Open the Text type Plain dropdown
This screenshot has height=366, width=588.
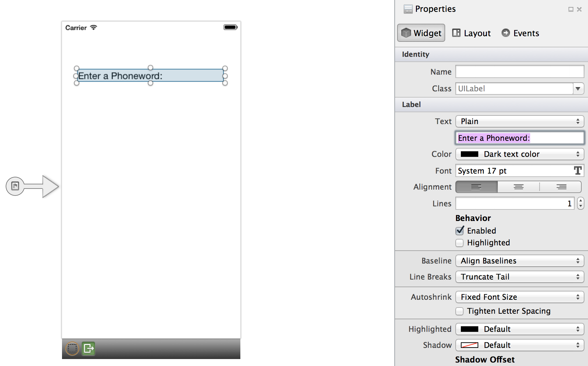click(519, 121)
